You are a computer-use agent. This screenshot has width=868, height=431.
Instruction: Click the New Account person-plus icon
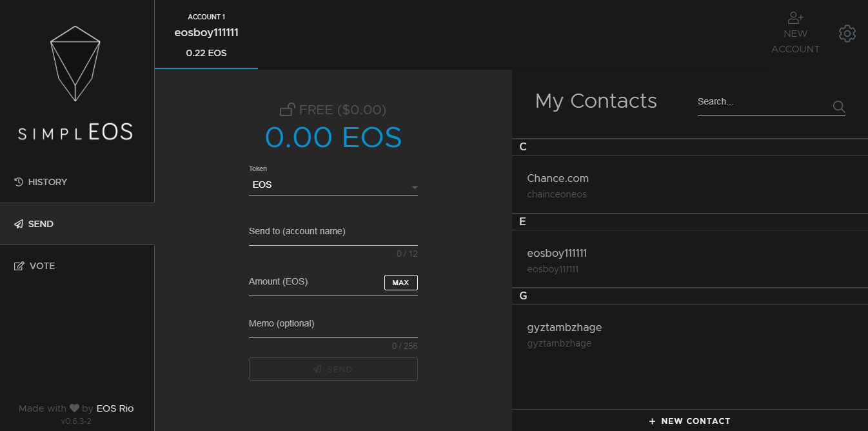pos(795,18)
